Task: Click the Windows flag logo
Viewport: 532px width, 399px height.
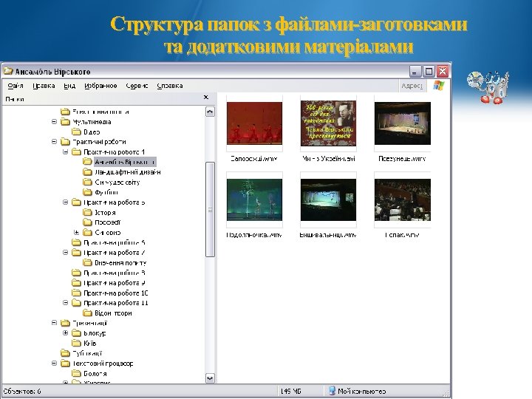Action: (438, 86)
